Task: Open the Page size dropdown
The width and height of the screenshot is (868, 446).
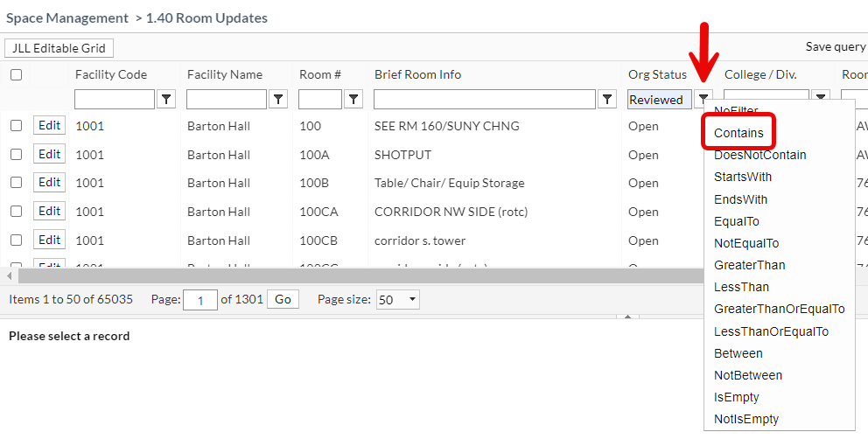Action: click(397, 300)
